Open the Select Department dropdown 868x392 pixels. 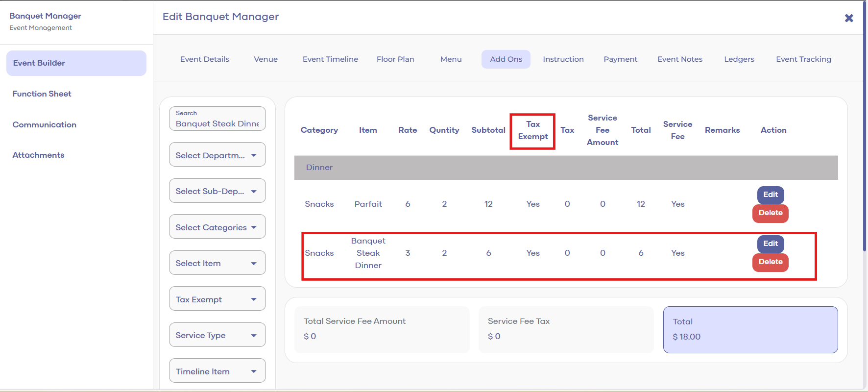click(217, 155)
